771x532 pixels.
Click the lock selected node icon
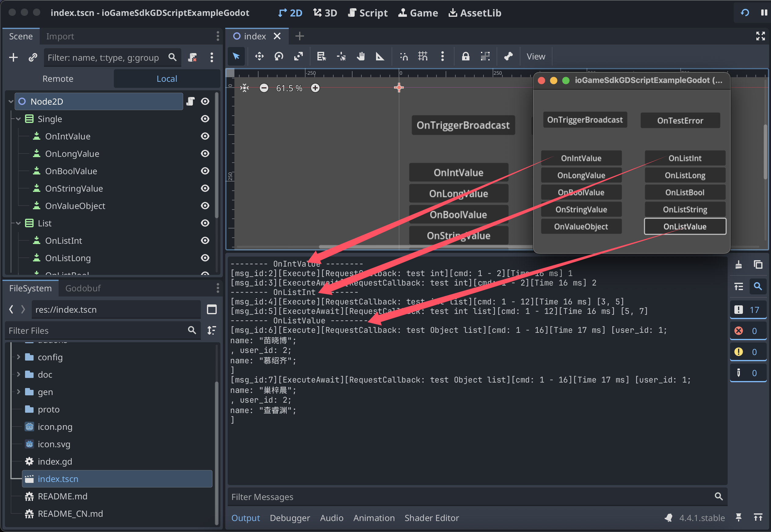465,56
